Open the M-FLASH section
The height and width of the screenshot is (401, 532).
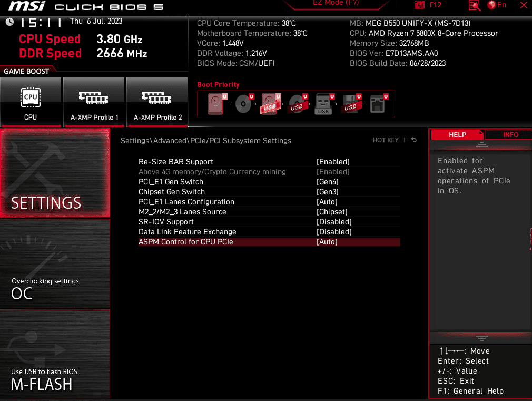(55, 354)
